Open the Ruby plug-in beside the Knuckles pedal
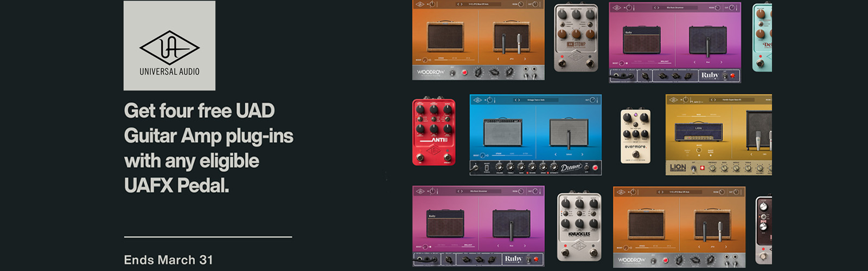Image resolution: width=868 pixels, height=271 pixels. 478,227
